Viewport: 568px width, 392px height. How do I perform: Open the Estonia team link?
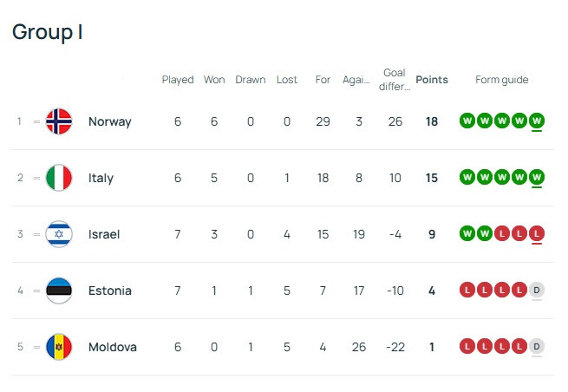(110, 291)
